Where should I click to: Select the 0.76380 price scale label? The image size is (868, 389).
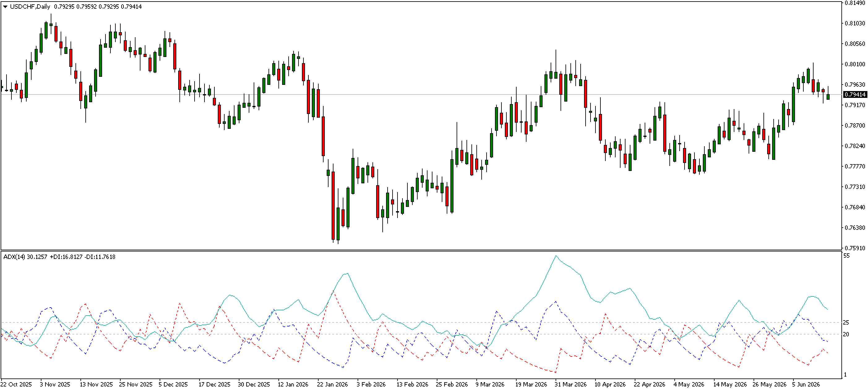click(x=855, y=228)
